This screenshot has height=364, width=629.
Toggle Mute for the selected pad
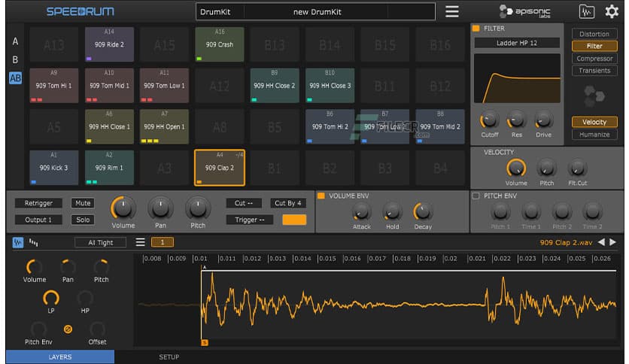(x=83, y=203)
